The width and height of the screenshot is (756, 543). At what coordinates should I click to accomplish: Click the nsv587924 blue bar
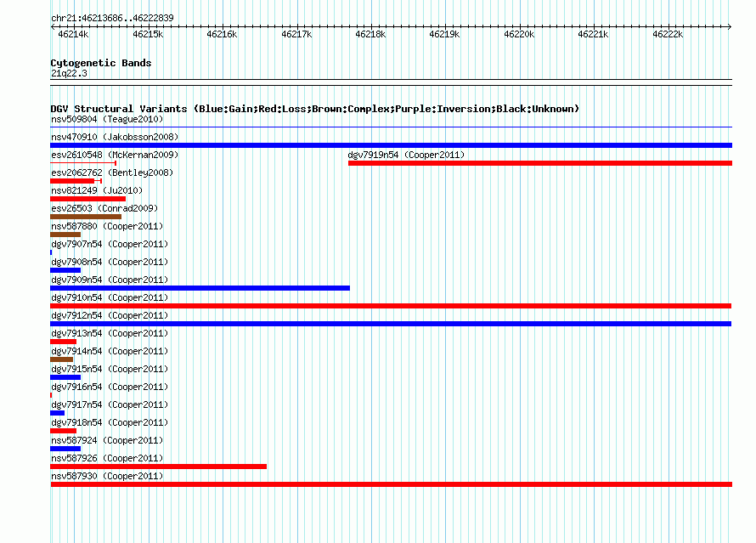point(65,449)
